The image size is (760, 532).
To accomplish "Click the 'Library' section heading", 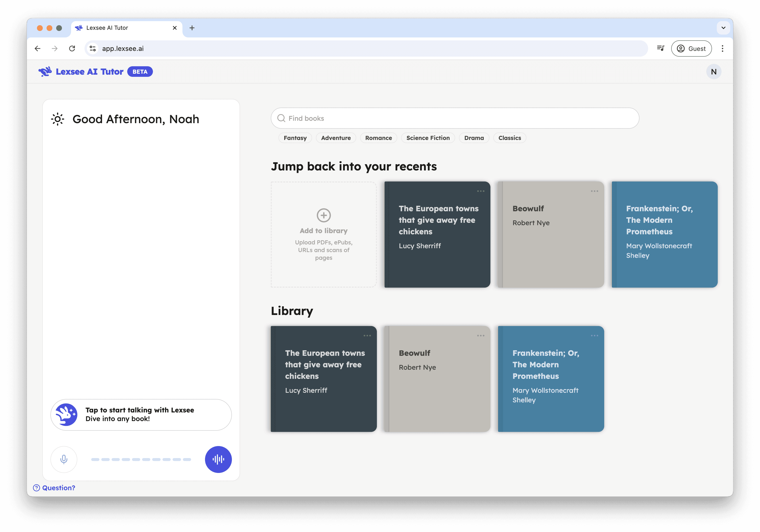I will tap(292, 311).
